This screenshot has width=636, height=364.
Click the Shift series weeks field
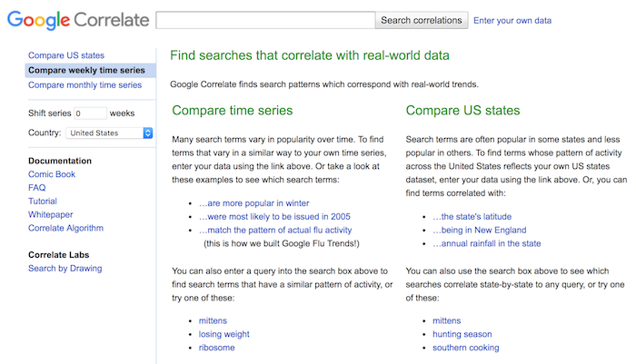(91, 113)
